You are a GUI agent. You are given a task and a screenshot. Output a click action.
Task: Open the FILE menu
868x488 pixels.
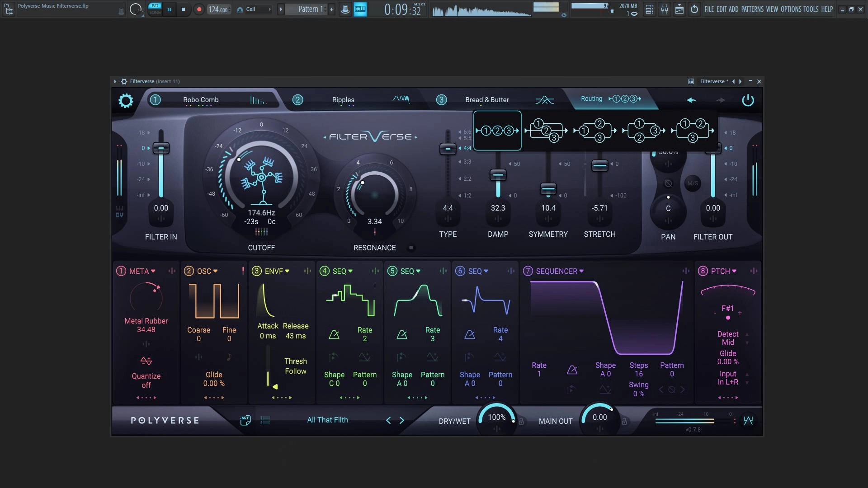pos(709,9)
